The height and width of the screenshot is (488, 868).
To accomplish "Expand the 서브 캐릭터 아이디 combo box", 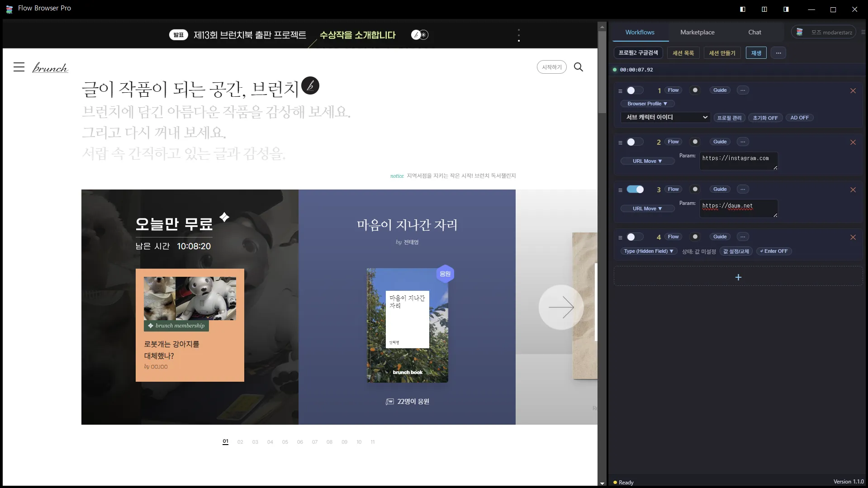I will point(665,117).
